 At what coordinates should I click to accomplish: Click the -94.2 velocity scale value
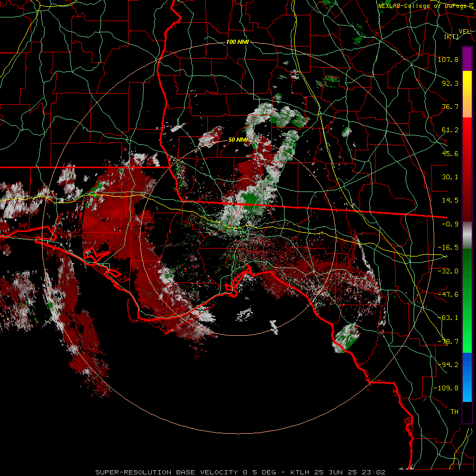click(448, 364)
